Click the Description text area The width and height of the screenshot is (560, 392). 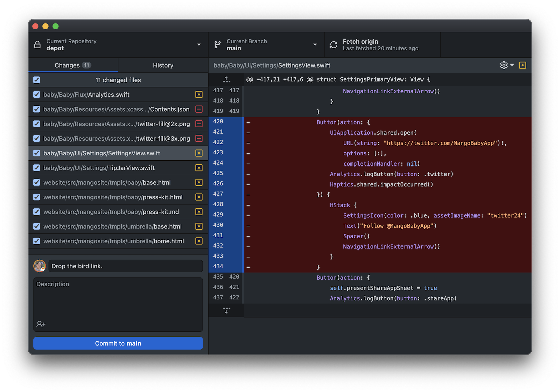[118, 299]
